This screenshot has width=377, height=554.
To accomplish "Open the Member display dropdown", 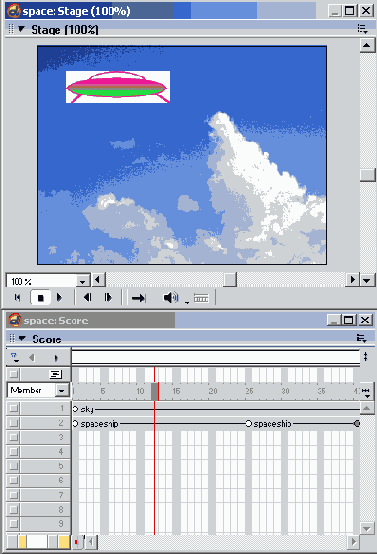I will tap(61, 390).
